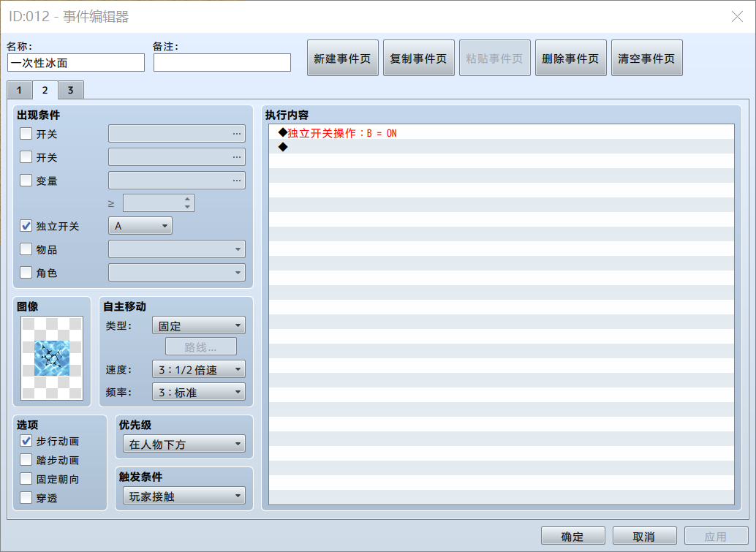Open the 触发条件 dropdown showing 玩家接触
Image resolution: width=756 pixels, height=552 pixels.
184,496
